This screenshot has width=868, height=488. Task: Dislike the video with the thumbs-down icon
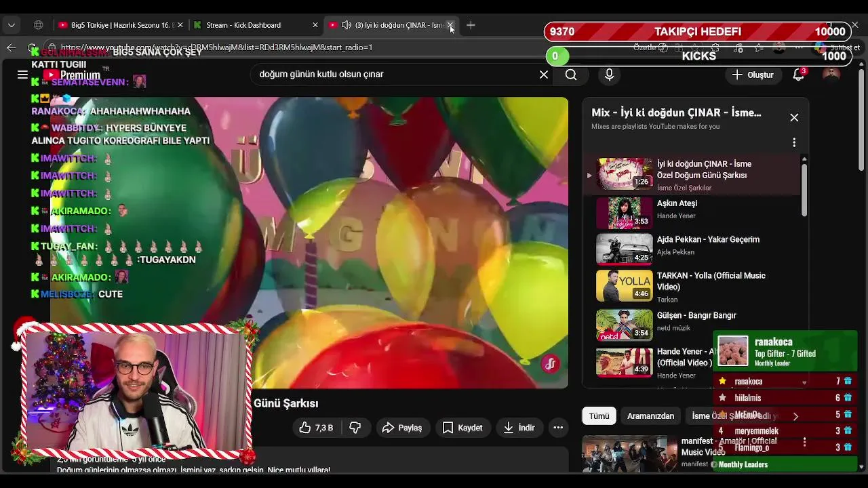(355, 428)
